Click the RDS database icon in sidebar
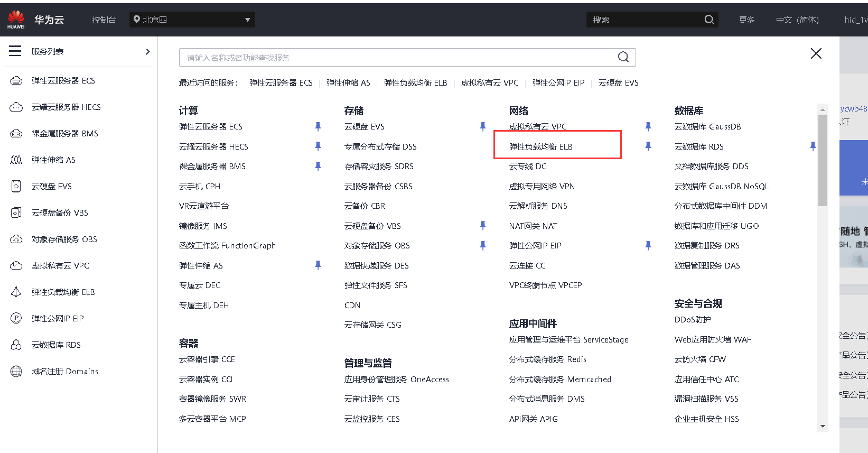Screen dimensions: 868x453 (16, 345)
